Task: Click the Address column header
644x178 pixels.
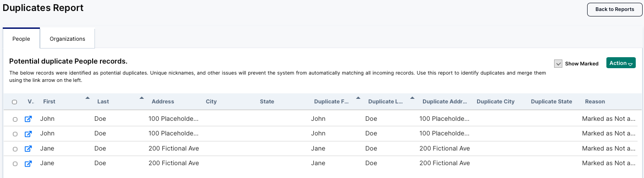Action: [x=163, y=102]
